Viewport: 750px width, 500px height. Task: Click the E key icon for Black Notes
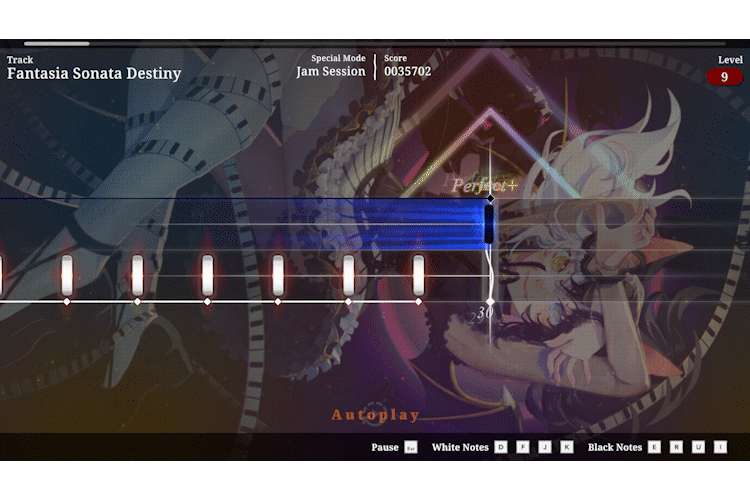pyautogui.click(x=654, y=447)
